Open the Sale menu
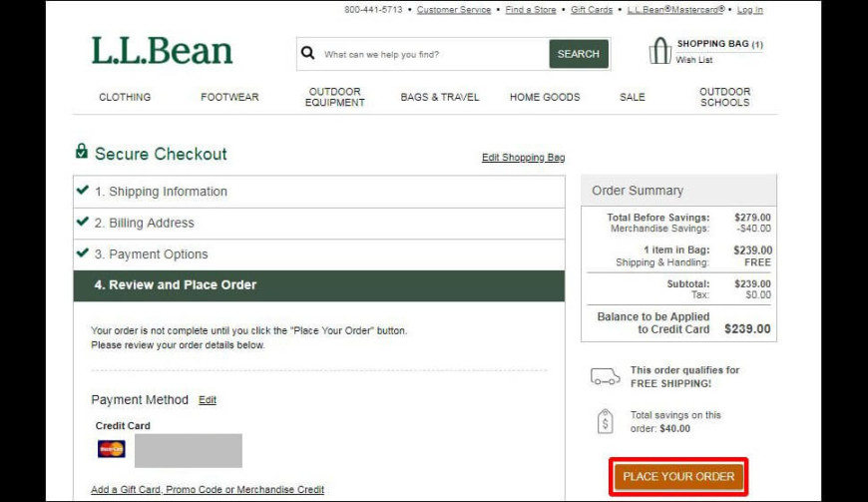The image size is (868, 502). coord(633,97)
